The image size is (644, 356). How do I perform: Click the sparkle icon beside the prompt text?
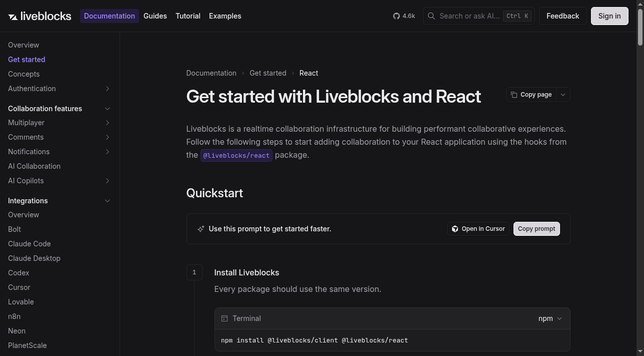[x=200, y=229]
